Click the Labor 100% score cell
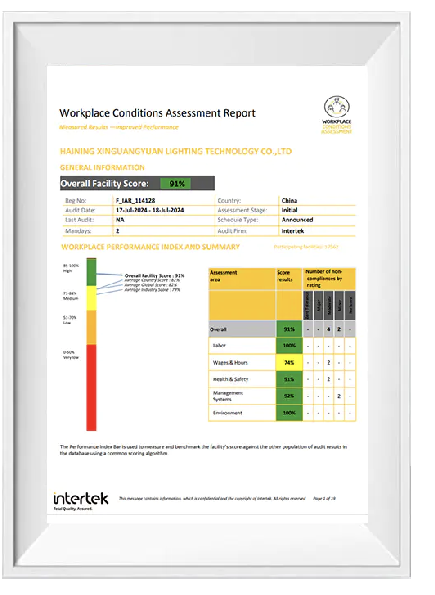Viewport: 435px width, 595px height. coord(289,346)
